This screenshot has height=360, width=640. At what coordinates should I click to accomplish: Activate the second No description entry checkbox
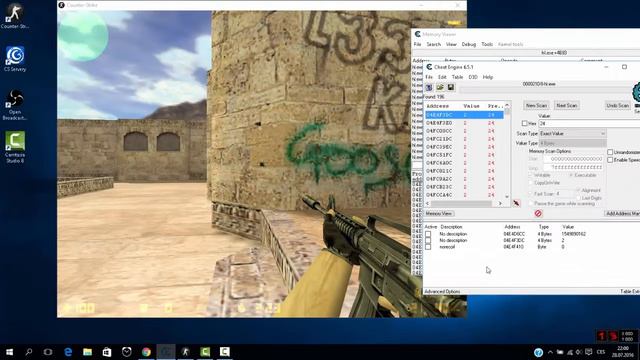pyautogui.click(x=428, y=241)
